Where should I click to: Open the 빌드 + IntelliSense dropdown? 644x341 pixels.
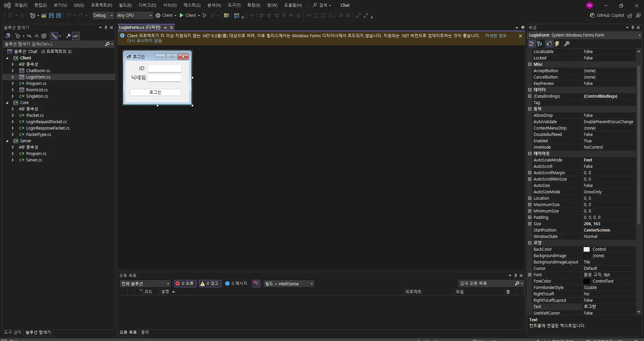[289, 284]
